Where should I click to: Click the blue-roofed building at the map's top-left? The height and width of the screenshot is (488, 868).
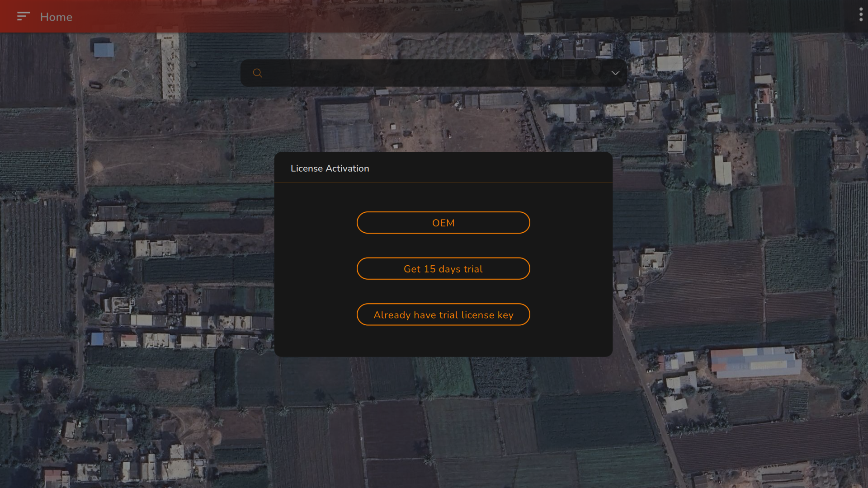pyautogui.click(x=104, y=50)
